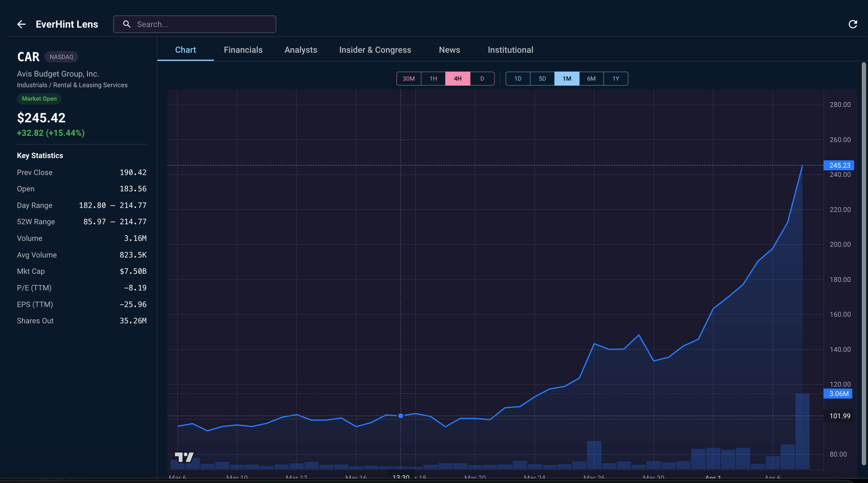Viewport: 868px width, 483px height.
Task: Select the 1H interval toggle
Action: [x=433, y=79]
